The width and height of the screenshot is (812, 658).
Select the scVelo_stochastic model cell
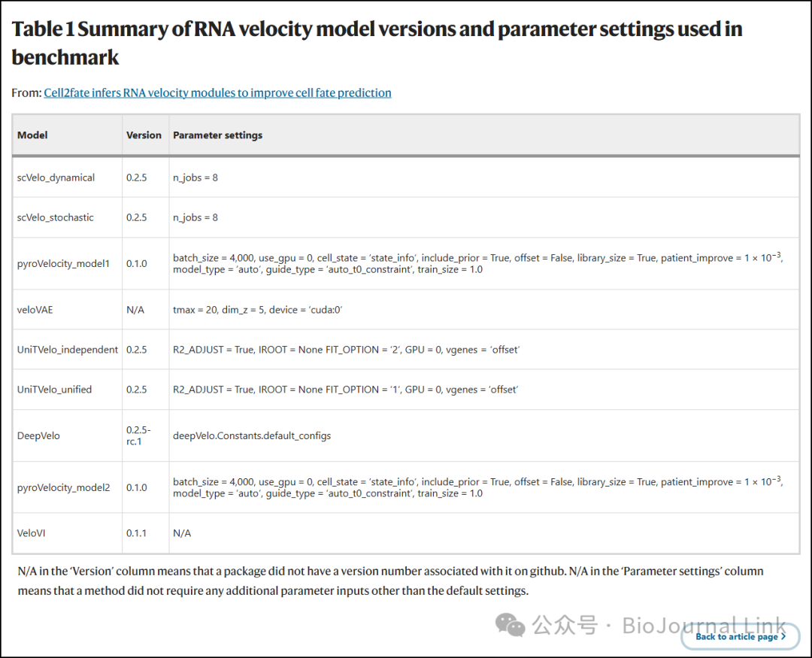56,217
